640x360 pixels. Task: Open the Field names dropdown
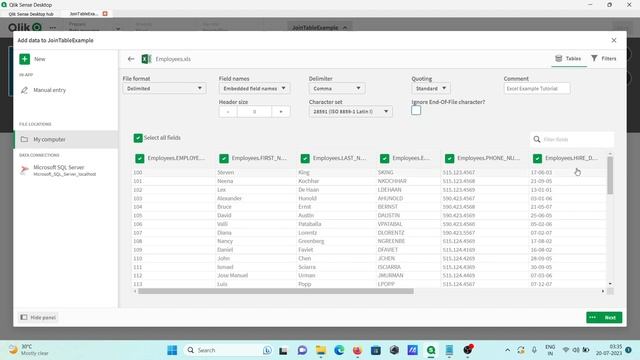point(254,88)
